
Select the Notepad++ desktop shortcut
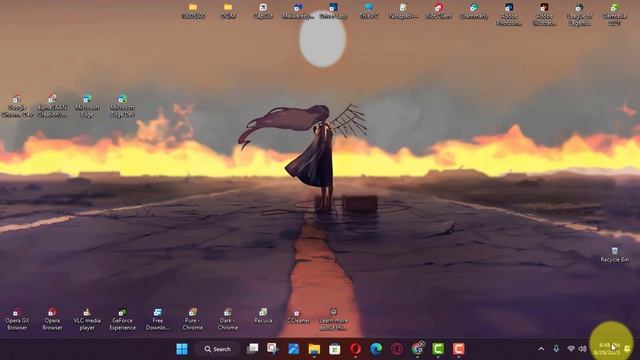point(403,11)
